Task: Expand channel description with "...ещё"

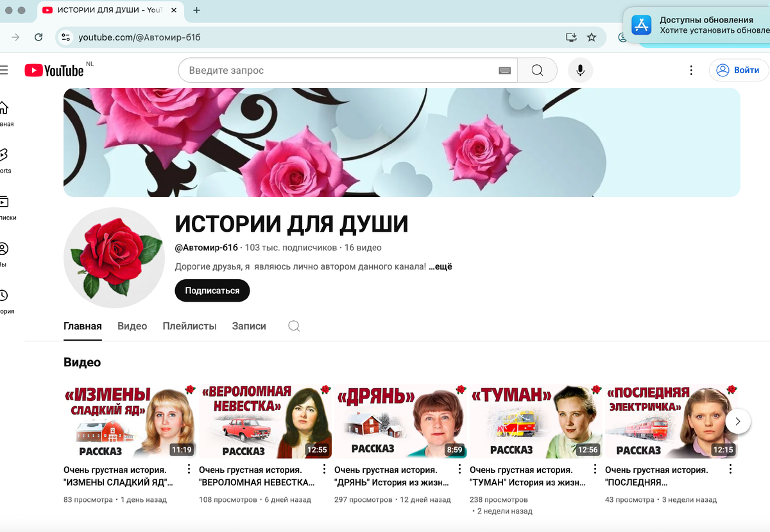Action: click(440, 266)
